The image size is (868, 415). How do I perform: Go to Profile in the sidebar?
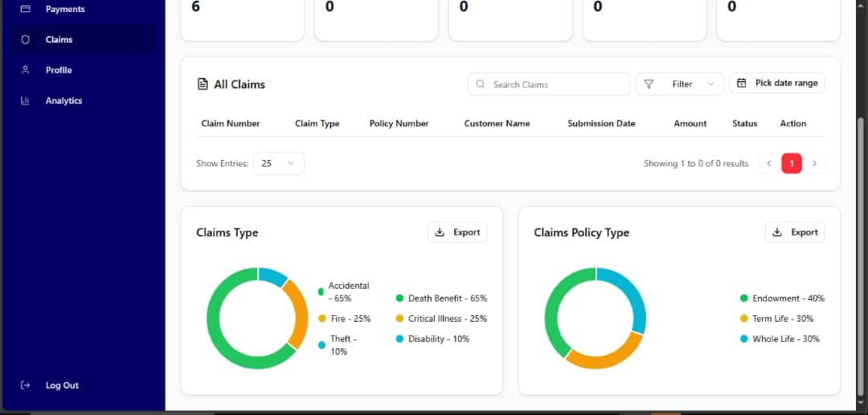[x=59, y=70]
